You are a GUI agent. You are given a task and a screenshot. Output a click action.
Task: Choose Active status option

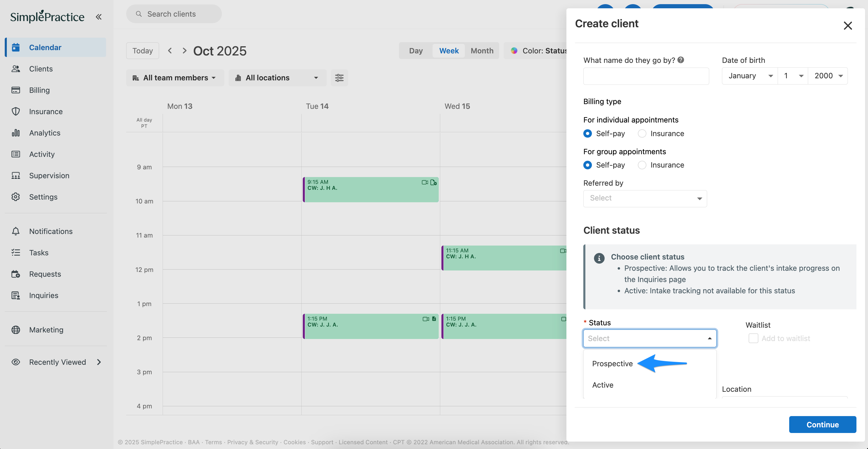(x=603, y=385)
